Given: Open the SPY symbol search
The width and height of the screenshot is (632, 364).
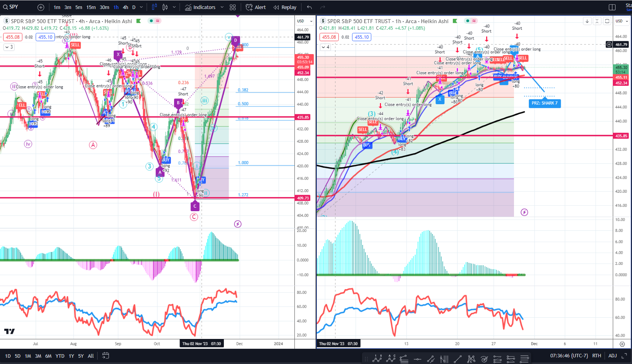Looking at the screenshot, I should [11, 7].
